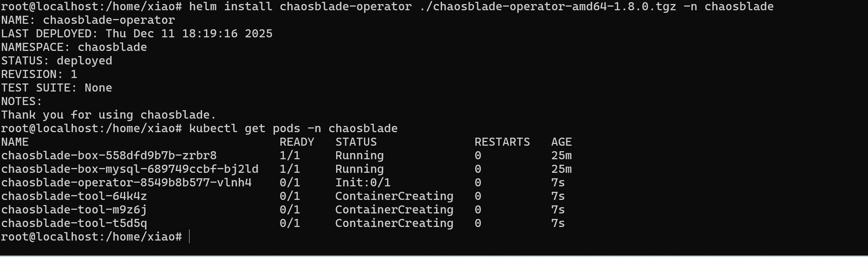Click the chaosblade-box-mysql-689749ccbf-bj2ld pod name
Image resolution: width=868 pixels, height=257 pixels.
130,169
